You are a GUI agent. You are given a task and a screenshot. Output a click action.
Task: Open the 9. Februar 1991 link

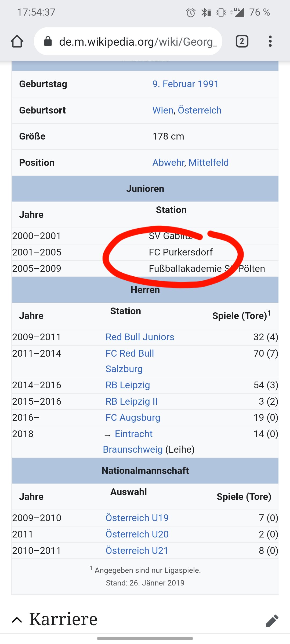click(186, 84)
